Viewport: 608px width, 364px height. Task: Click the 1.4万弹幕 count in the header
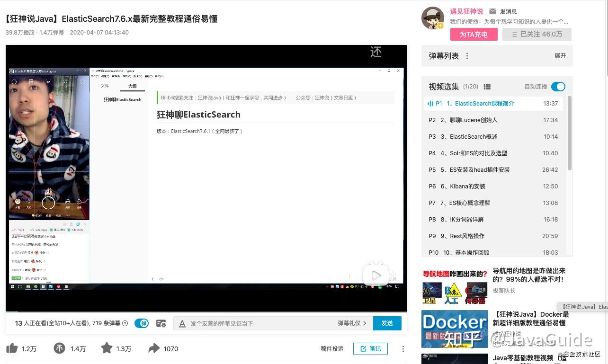(x=52, y=33)
